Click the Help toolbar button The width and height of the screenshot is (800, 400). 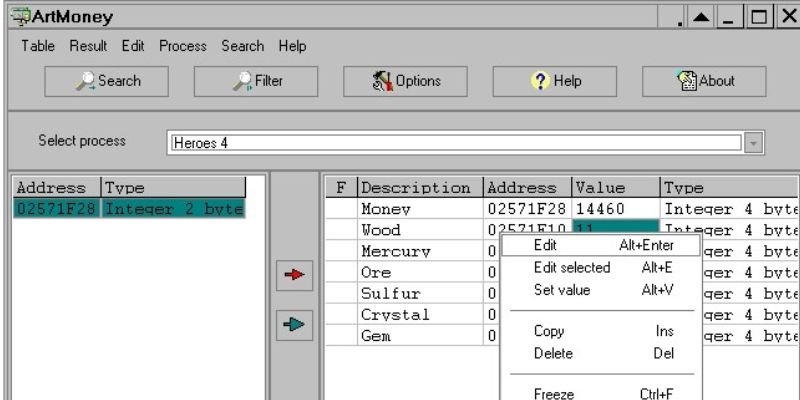pyautogui.click(x=555, y=81)
